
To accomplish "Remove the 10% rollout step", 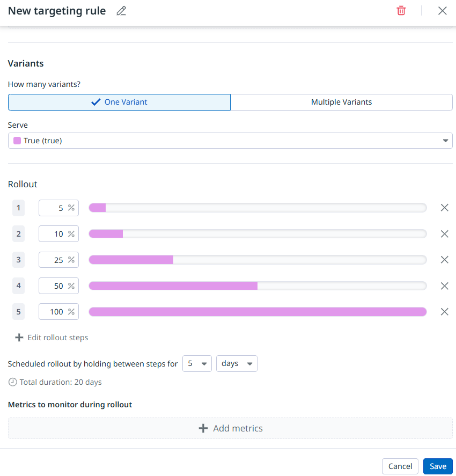I will click(444, 234).
